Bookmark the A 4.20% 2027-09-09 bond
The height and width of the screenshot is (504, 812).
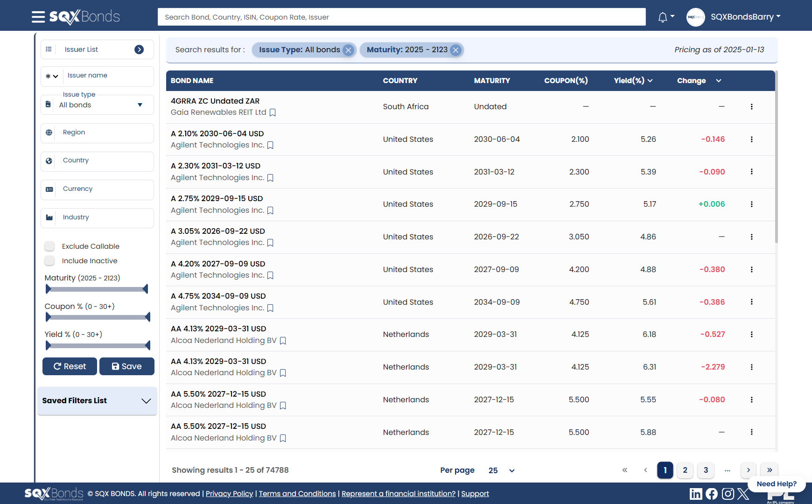(x=270, y=275)
